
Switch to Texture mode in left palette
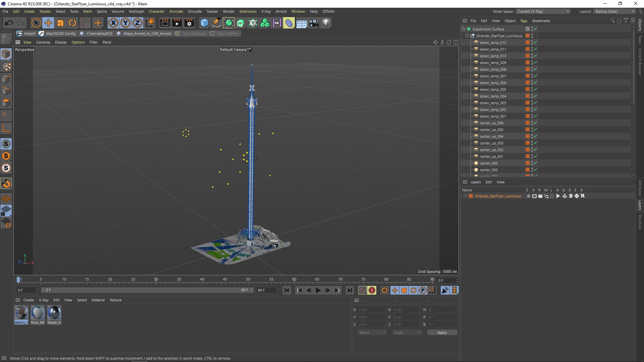tap(6, 66)
